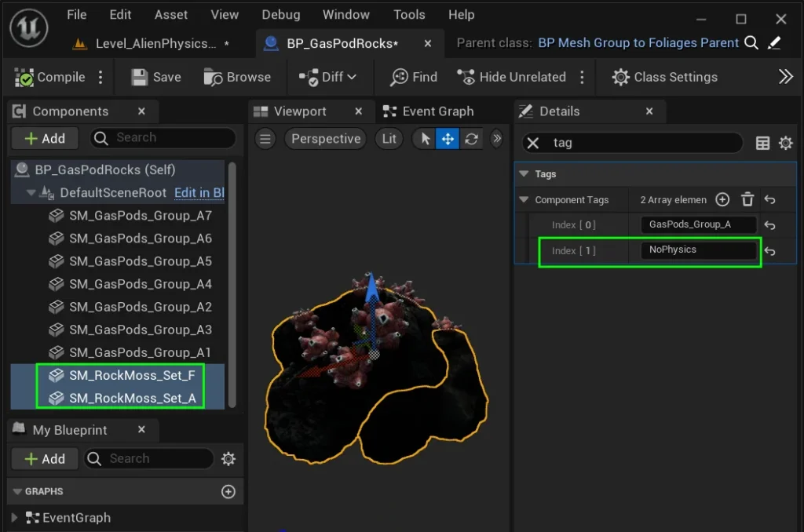Select the translate gizmo mode
804x532 pixels.
(448, 139)
